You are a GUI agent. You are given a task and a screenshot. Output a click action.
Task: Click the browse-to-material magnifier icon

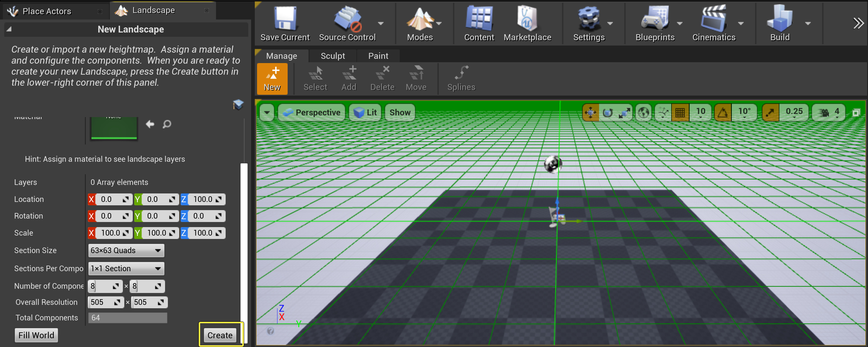click(167, 124)
